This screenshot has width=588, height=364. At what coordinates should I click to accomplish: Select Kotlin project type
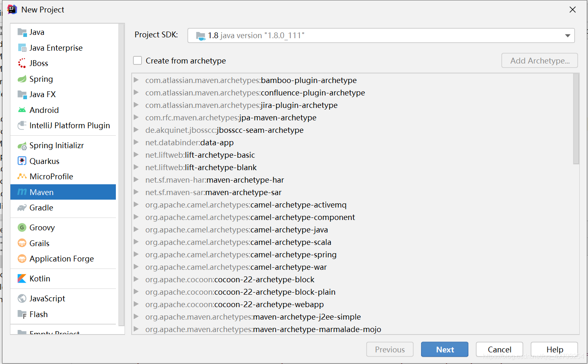point(63,278)
